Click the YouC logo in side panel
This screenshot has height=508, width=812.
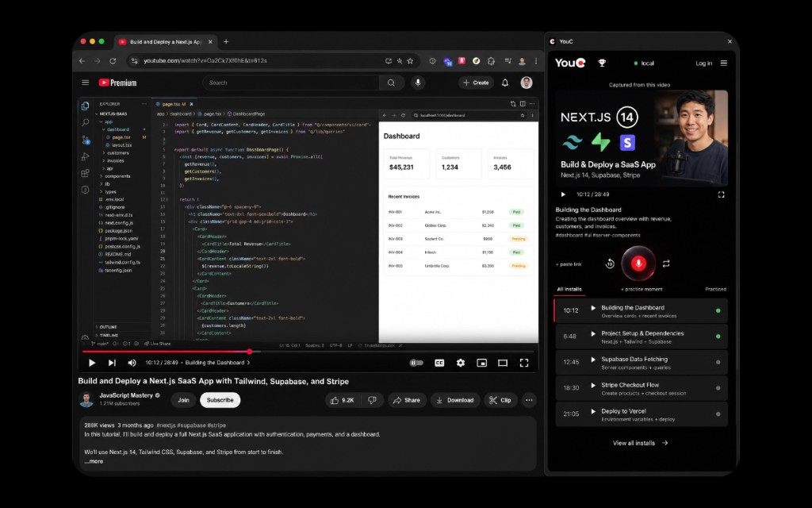pos(570,63)
